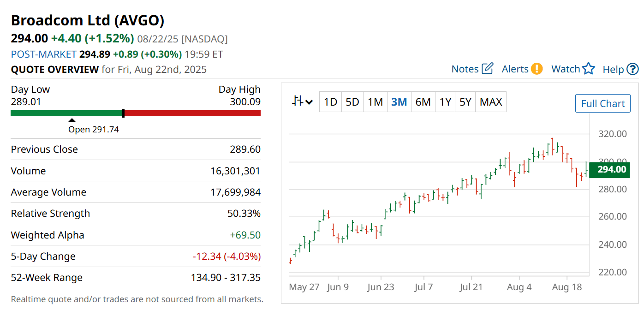This screenshot has width=644, height=310.
Task: Click the Day High 300.09 value
Action: click(245, 101)
